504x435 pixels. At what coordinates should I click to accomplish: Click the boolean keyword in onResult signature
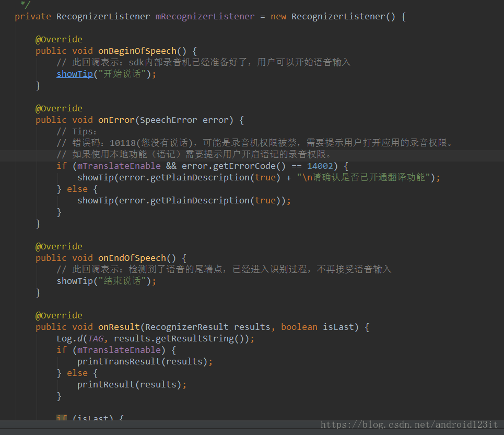point(299,327)
